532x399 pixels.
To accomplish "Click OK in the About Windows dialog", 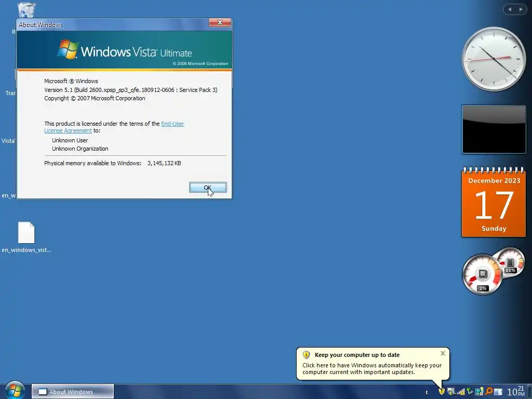I will (208, 187).
